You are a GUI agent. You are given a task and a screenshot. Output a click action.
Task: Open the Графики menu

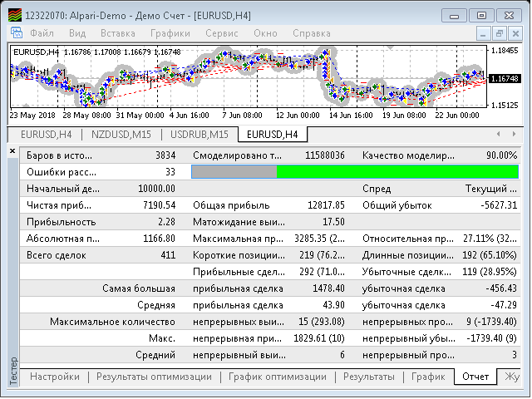click(x=170, y=33)
